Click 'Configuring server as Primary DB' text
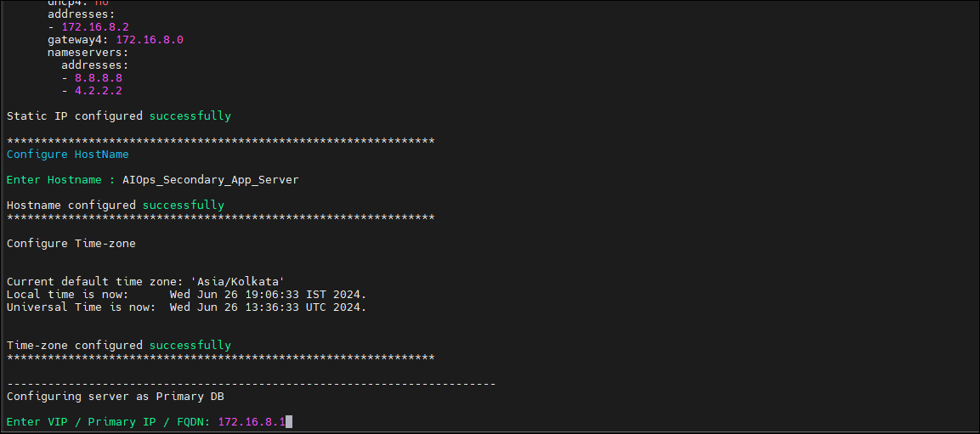 115,397
